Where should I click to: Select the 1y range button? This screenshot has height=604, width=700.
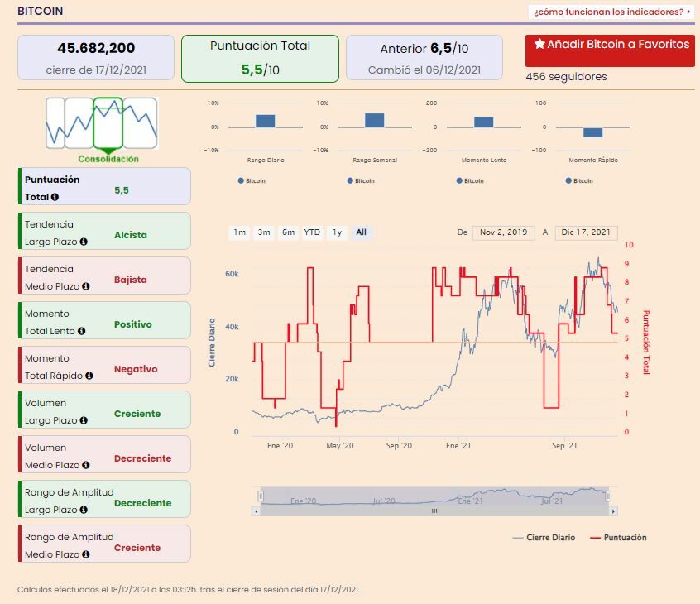(x=337, y=232)
